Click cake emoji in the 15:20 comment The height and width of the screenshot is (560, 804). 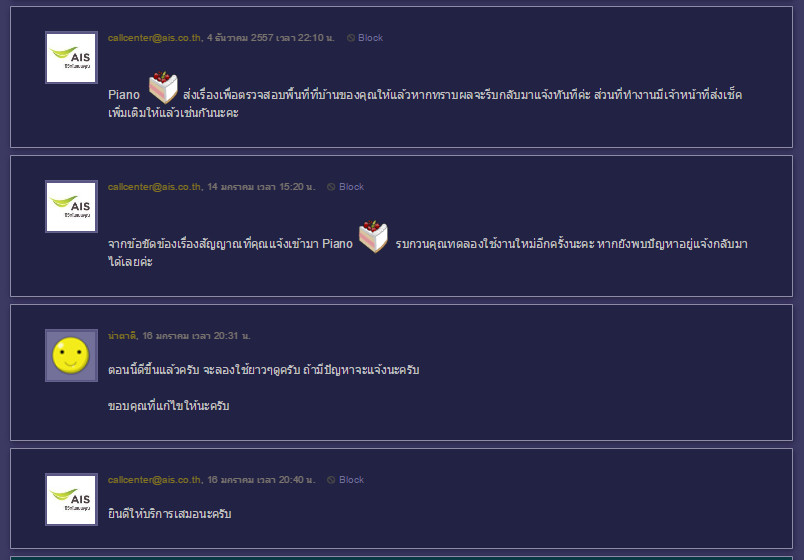pos(373,236)
